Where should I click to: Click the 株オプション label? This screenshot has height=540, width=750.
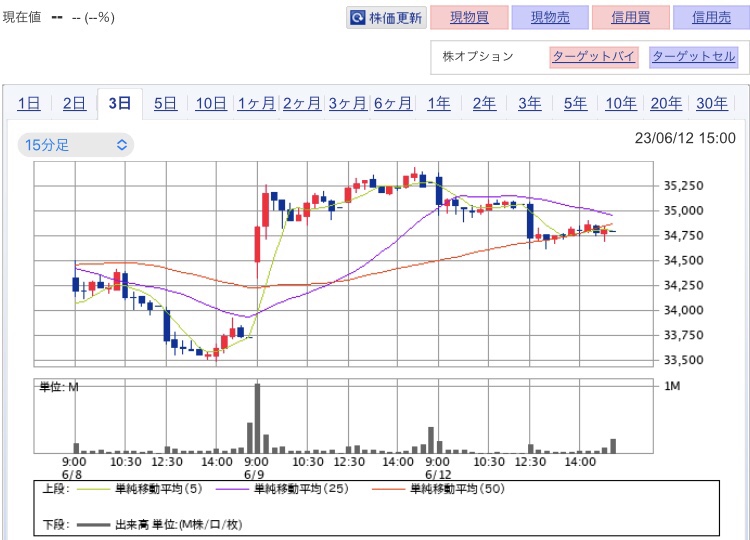[x=477, y=56]
